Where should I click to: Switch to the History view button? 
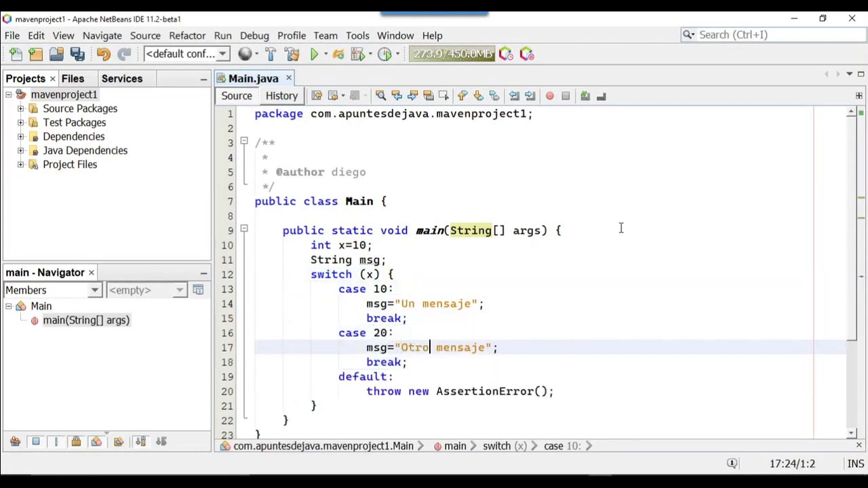point(281,96)
